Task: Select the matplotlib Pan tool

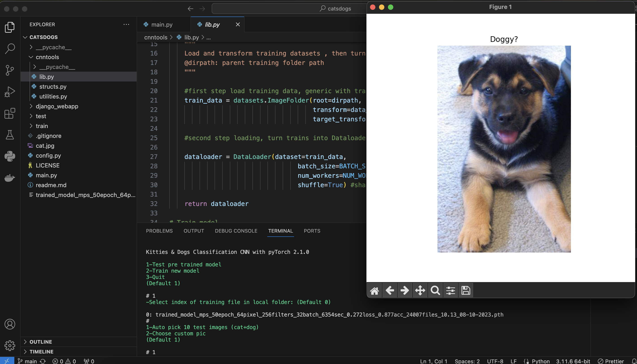Action: click(420, 291)
